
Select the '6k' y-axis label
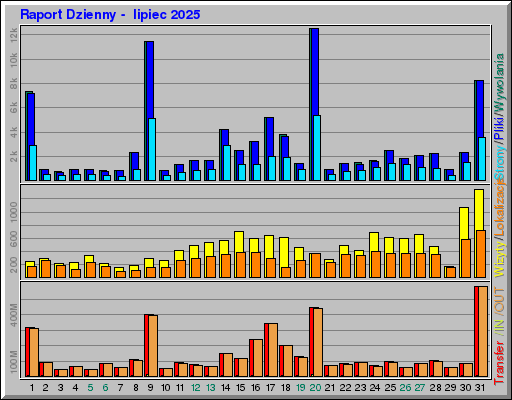pos(14,108)
